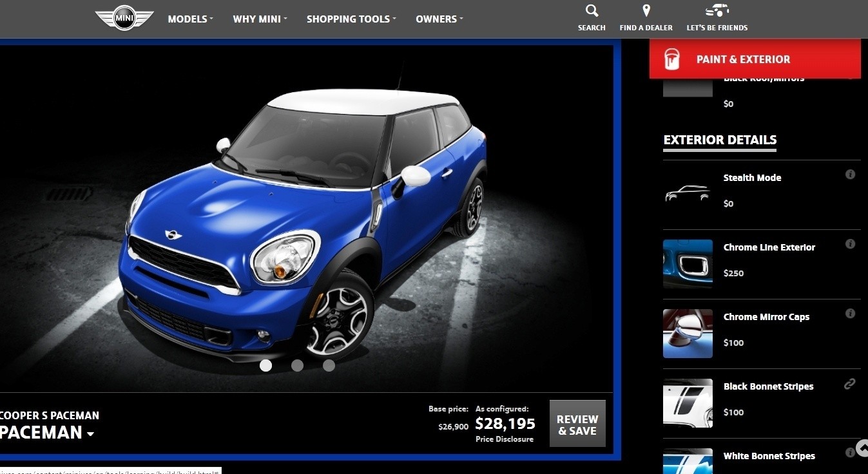The image size is (868, 474).
Task: Show info for Stealth Mode
Action: coord(850,175)
